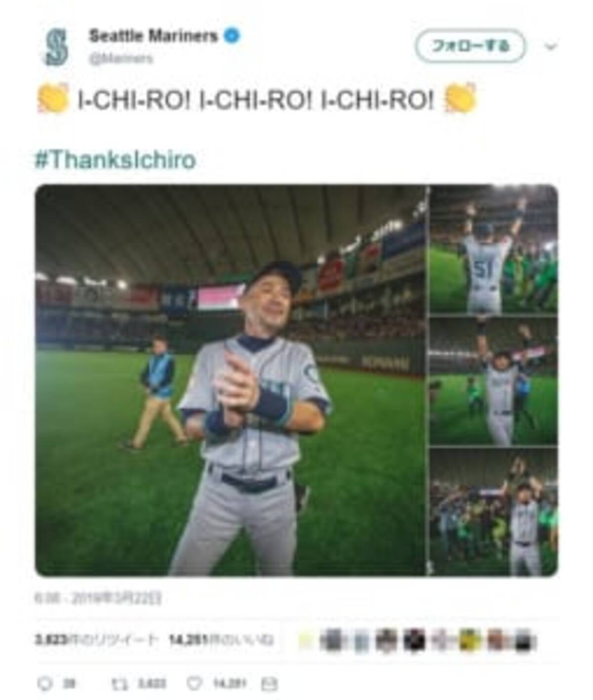Open the @Mariners handle link
This screenshot has width=593, height=700.
121,58
